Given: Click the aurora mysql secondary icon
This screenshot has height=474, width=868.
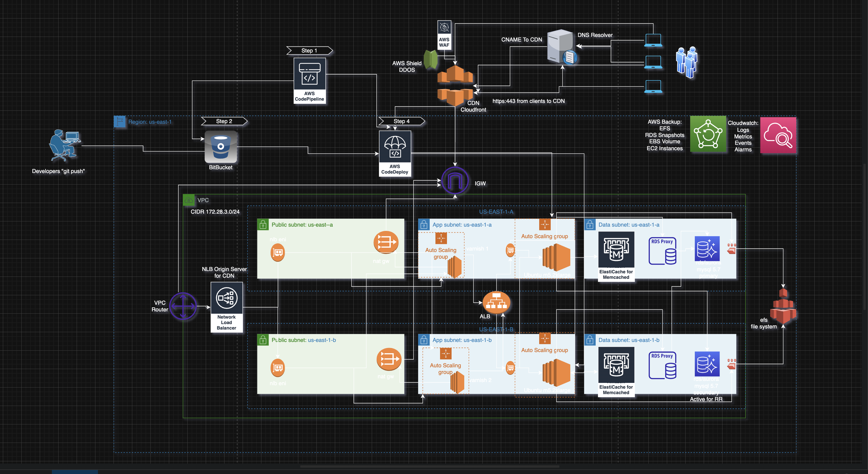Looking at the screenshot, I should [707, 364].
